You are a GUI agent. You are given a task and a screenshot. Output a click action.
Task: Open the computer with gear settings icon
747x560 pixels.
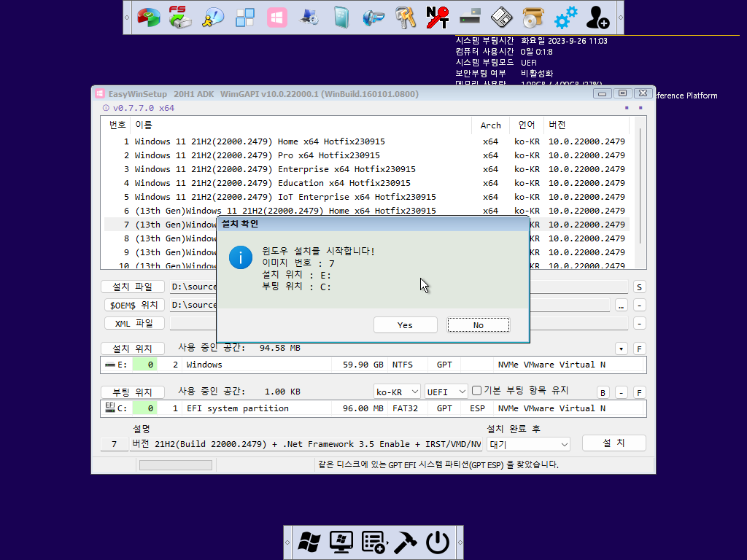click(x=309, y=17)
